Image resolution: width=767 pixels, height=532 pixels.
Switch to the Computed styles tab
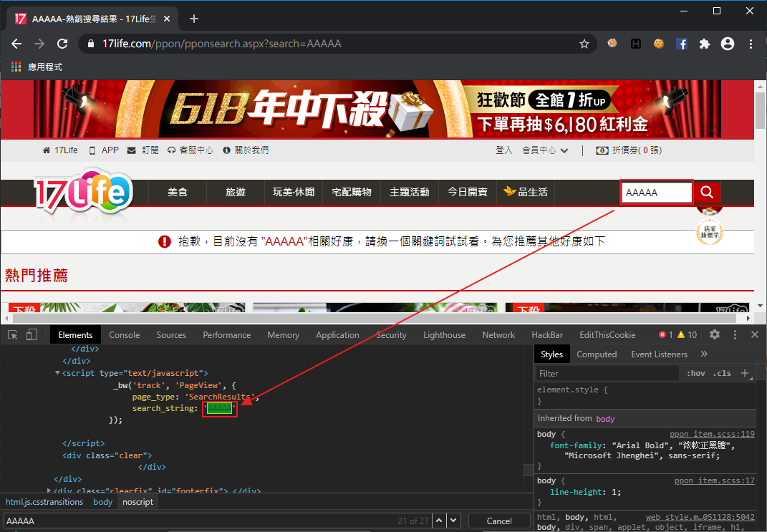[x=597, y=354]
